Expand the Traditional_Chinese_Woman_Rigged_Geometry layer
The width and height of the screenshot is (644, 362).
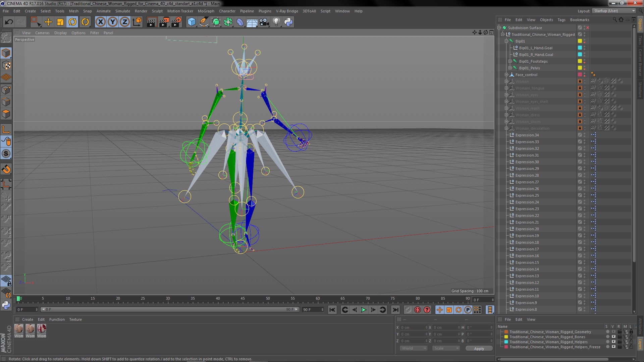(x=502, y=331)
